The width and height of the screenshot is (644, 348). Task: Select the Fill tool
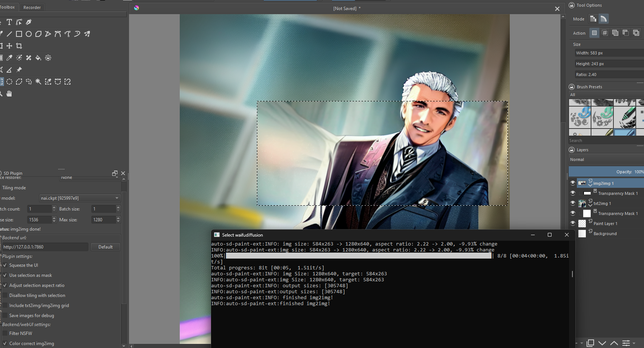38,58
